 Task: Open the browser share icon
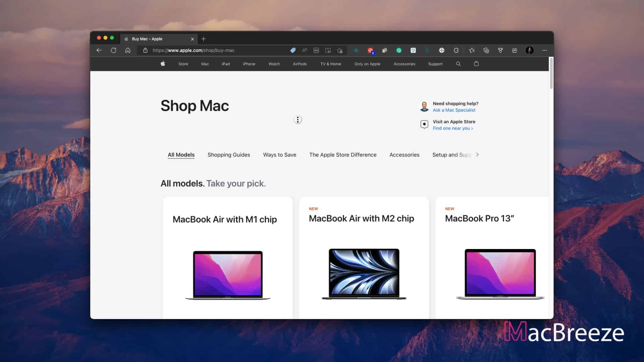click(x=514, y=50)
